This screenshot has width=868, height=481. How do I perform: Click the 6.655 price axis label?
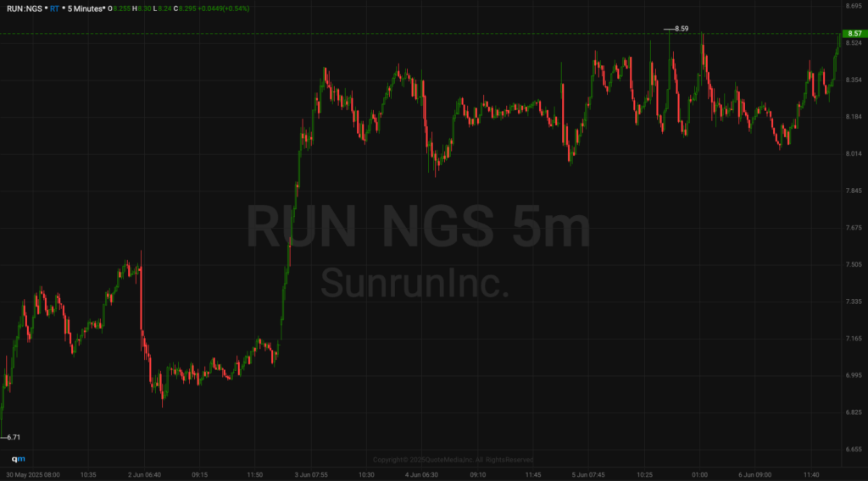click(854, 450)
